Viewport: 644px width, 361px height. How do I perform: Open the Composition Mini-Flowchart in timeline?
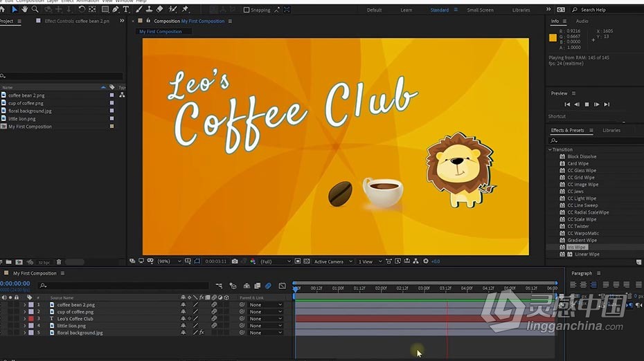[219, 286]
